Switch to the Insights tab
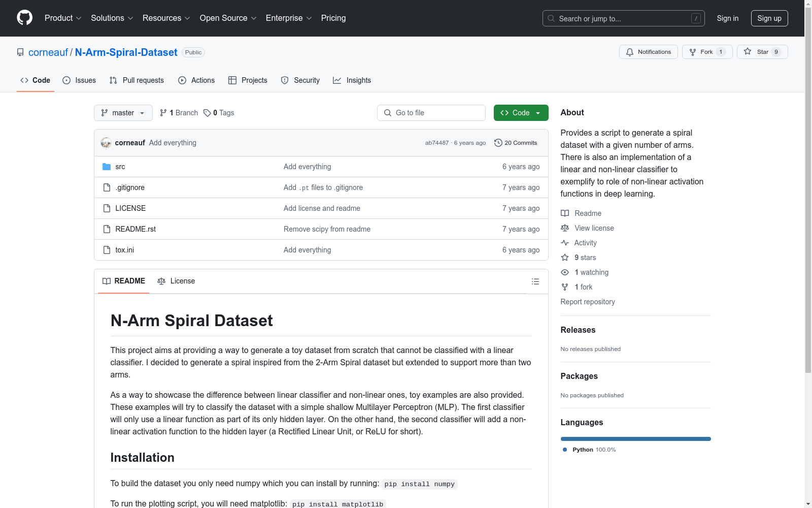This screenshot has width=812, height=508. coord(352,80)
